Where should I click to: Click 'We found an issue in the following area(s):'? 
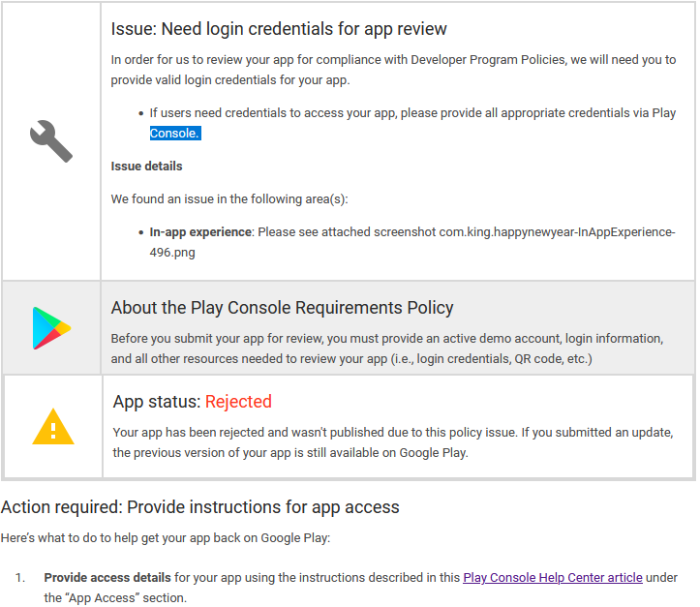point(229,199)
